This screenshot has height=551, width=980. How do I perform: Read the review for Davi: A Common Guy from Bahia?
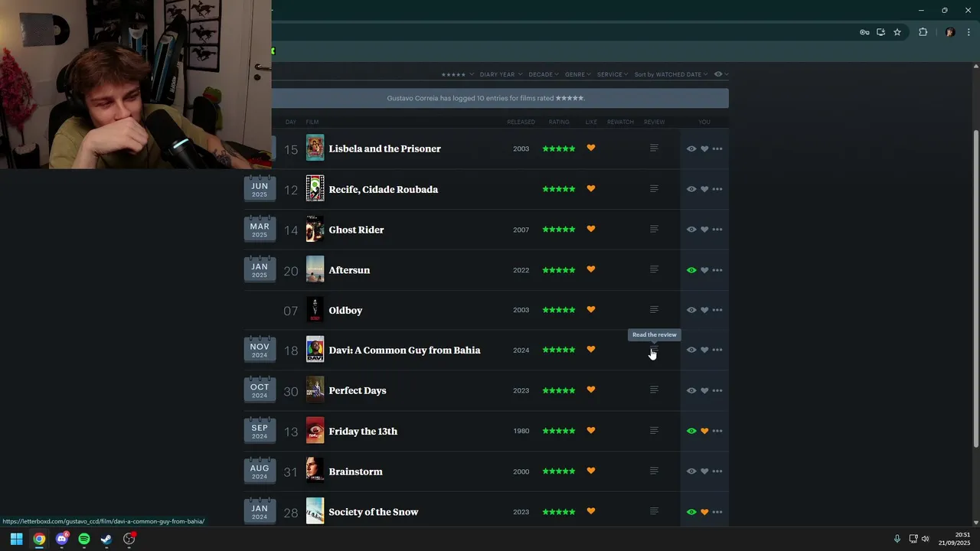tap(654, 350)
